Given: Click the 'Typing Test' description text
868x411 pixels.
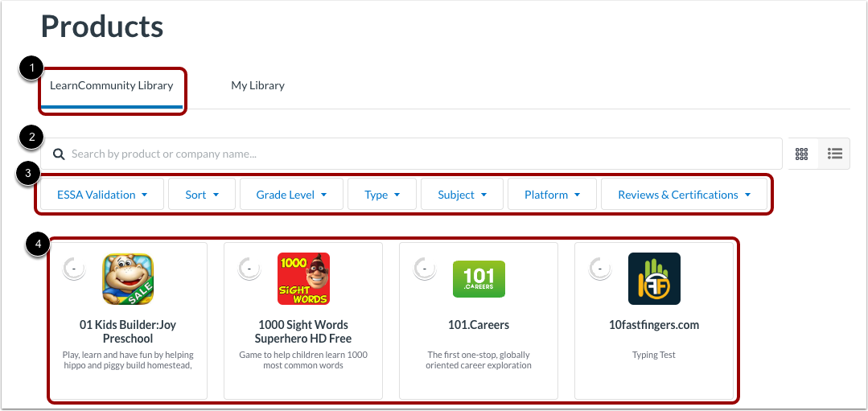Looking at the screenshot, I should [654, 356].
